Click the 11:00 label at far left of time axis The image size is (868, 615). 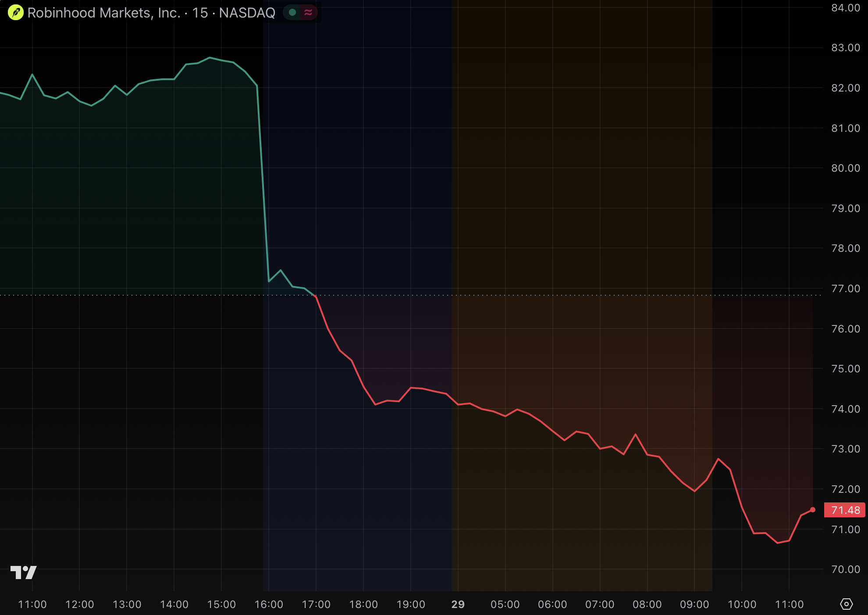32,604
